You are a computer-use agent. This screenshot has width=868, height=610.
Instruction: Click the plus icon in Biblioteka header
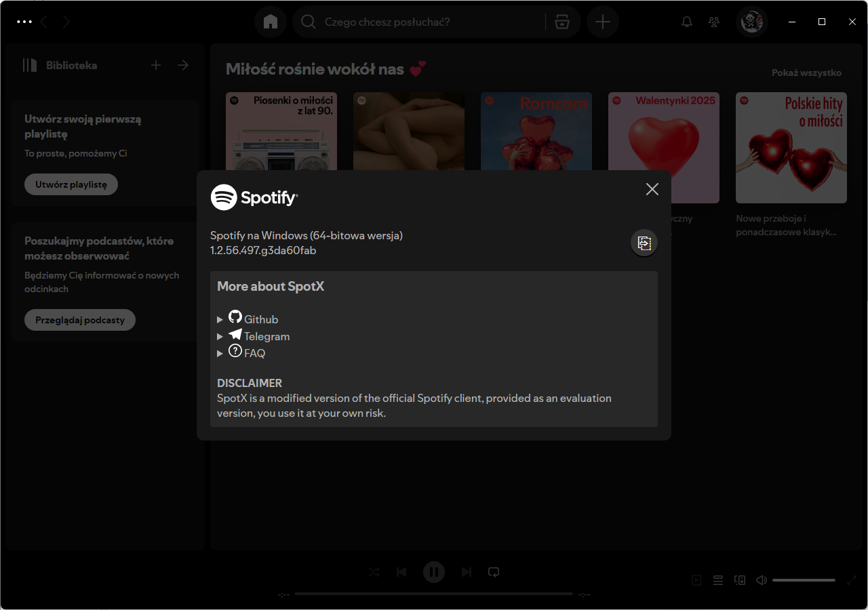click(x=156, y=65)
